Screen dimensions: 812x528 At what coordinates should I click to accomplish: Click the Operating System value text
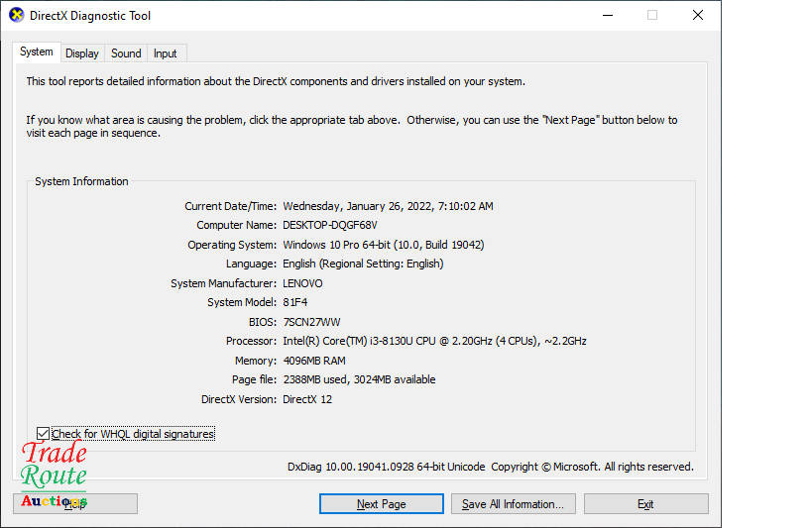pyautogui.click(x=383, y=245)
